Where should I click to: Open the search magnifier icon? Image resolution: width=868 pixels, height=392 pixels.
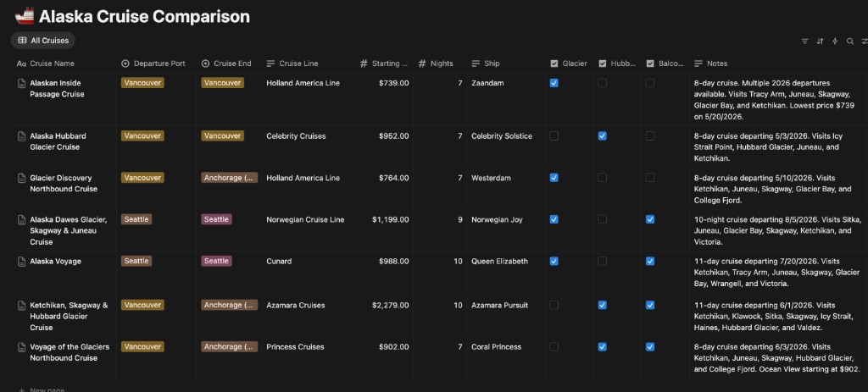coord(849,41)
